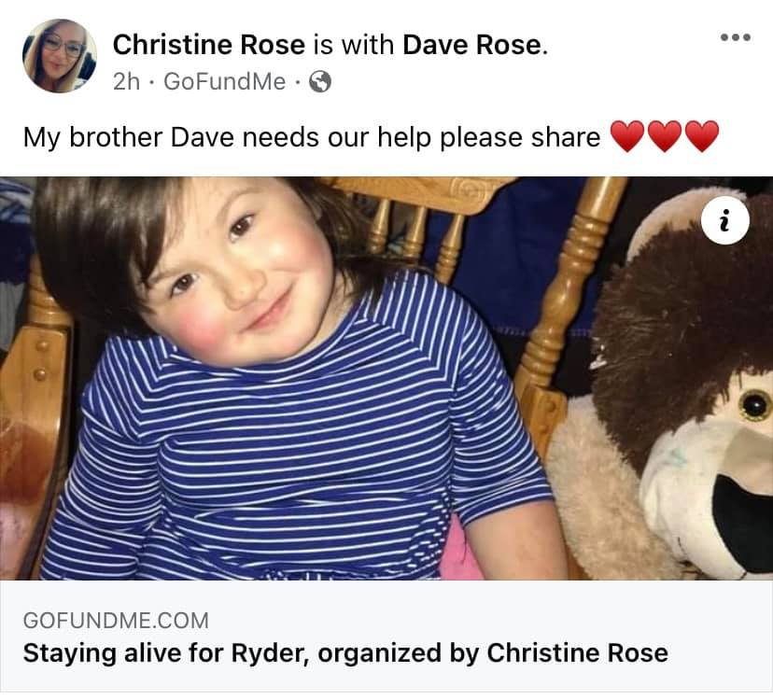This screenshot has width=773, height=700.
Task: Open Christine Rose's round profile picture
Action: point(60,56)
